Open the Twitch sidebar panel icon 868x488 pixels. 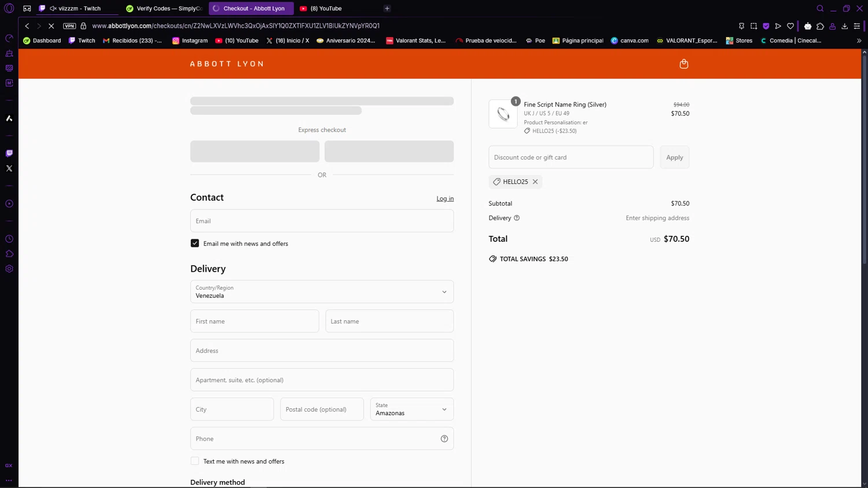9,153
